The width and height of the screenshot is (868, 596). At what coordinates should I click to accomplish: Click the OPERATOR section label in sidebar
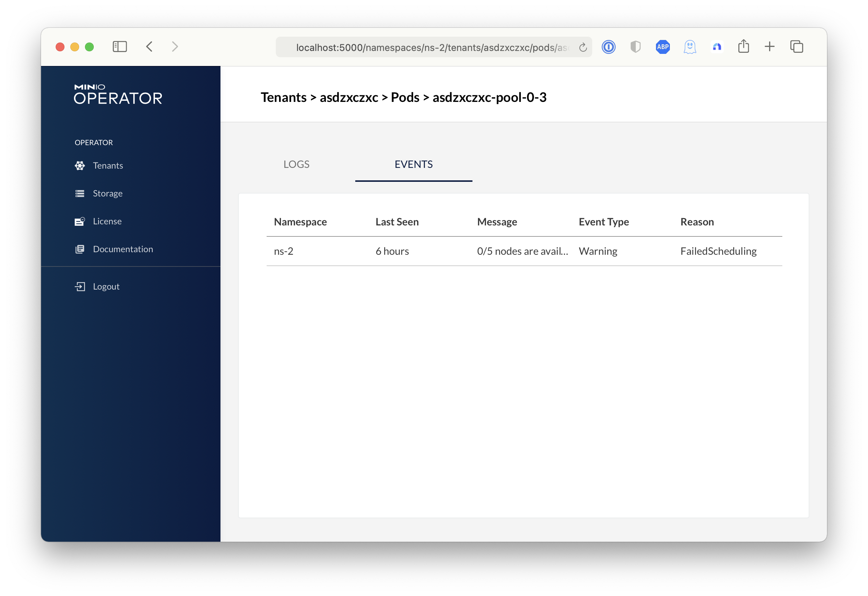pyautogui.click(x=94, y=143)
